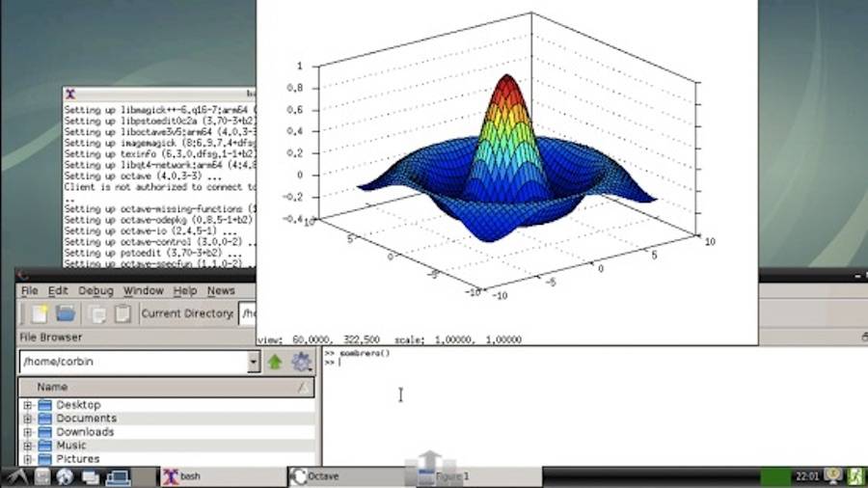The height and width of the screenshot is (488, 868).
Task: Click the logout icon in system tray
Action: [854, 476]
